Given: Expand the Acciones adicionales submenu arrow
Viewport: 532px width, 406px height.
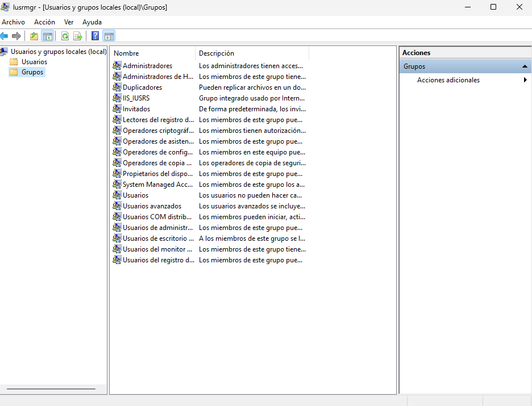Looking at the screenshot, I should pos(525,80).
